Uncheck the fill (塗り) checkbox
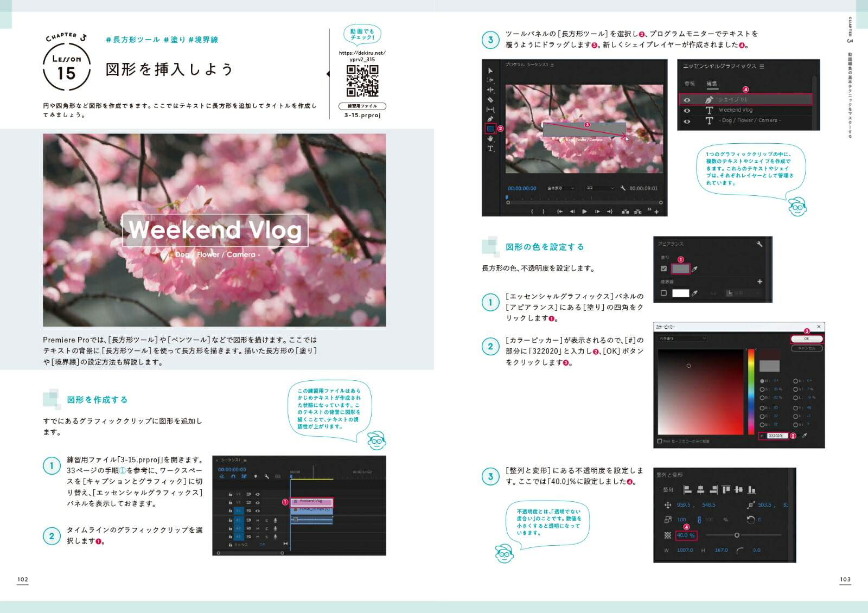 pos(663,269)
